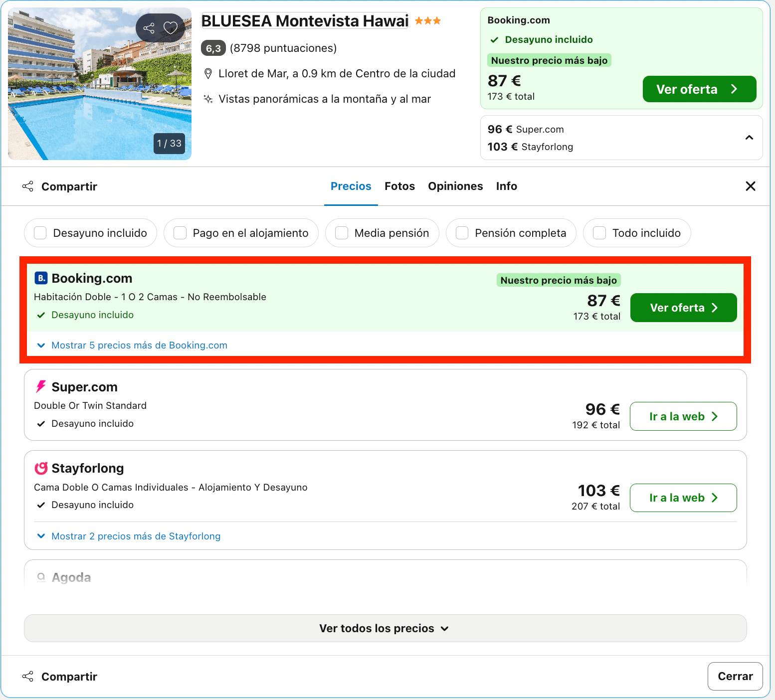This screenshot has height=700, width=775.
Task: Click the share icon on hotel photo
Action: click(x=149, y=28)
